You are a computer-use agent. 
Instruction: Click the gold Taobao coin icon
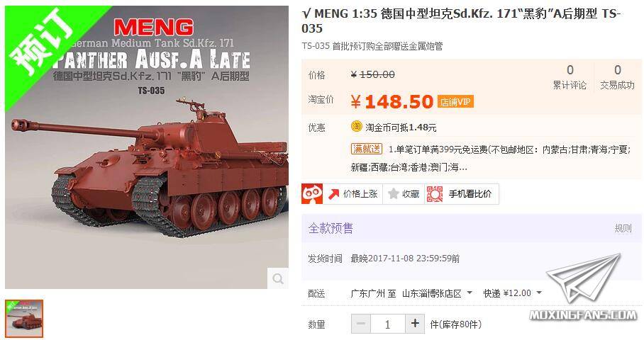click(x=357, y=127)
